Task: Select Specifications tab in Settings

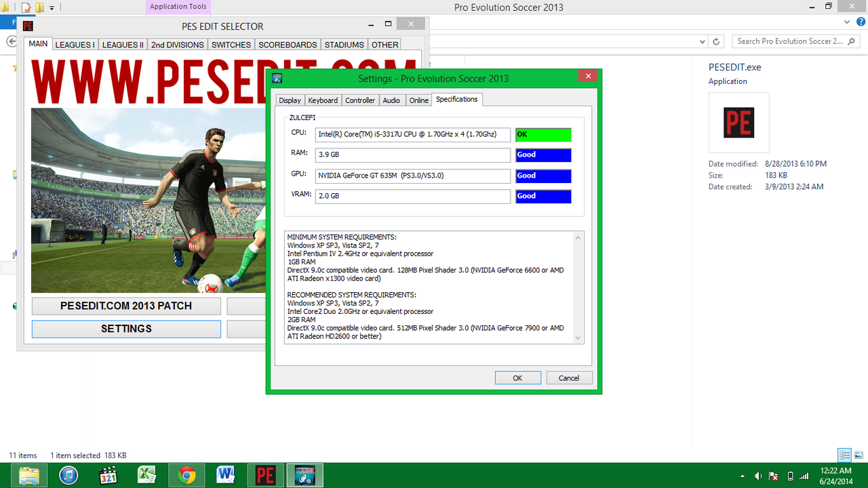Action: [456, 99]
